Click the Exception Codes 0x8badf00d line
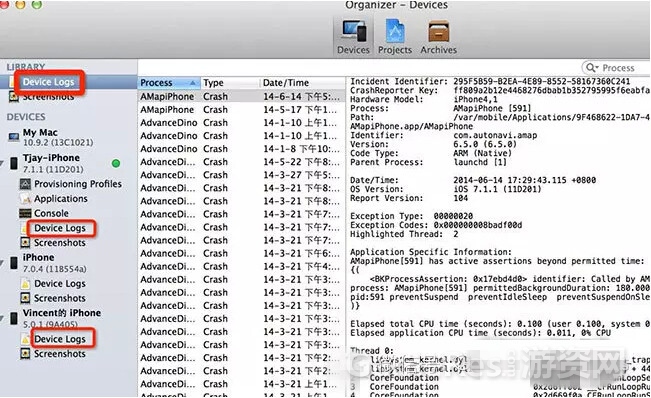The image size is (651, 398). click(x=436, y=225)
